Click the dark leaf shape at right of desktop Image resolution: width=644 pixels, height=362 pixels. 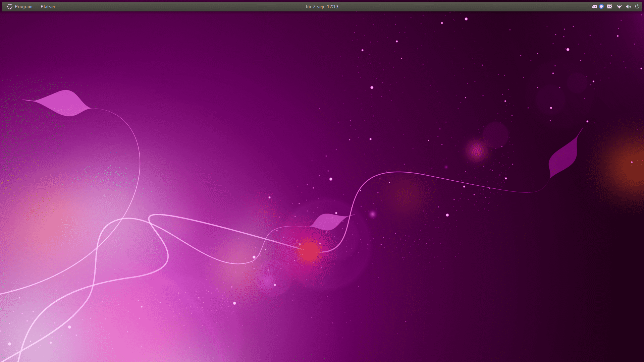click(564, 158)
